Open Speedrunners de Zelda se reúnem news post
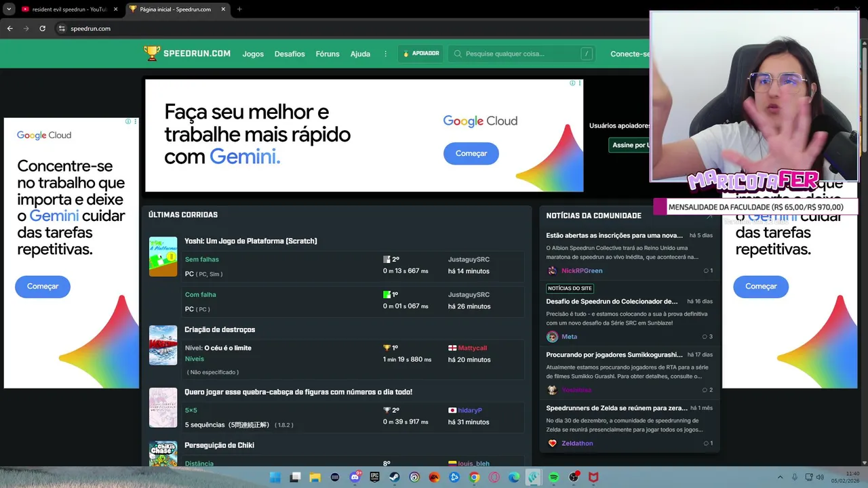Screen dimensions: 868x488 point(616,408)
